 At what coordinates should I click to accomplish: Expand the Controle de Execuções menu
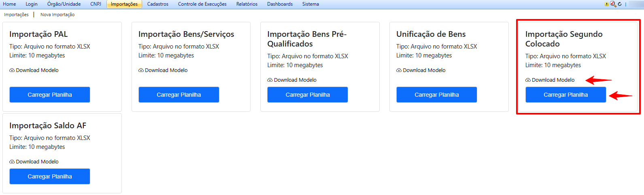click(x=202, y=4)
